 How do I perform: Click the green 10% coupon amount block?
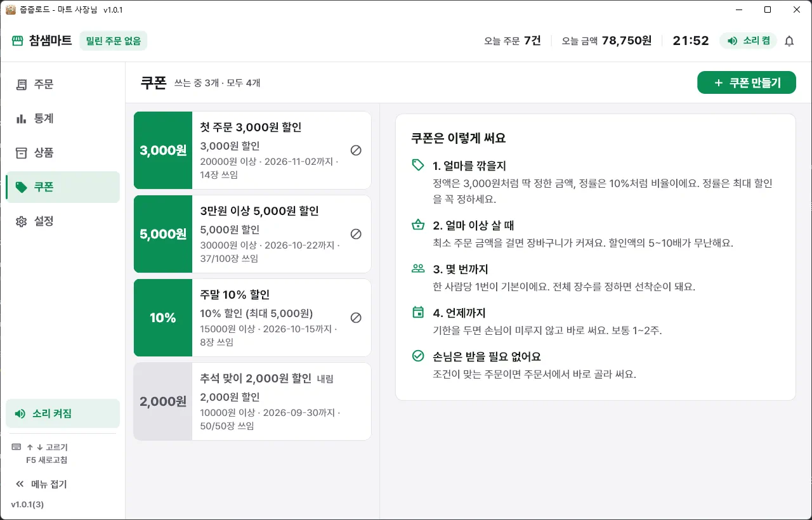point(163,318)
